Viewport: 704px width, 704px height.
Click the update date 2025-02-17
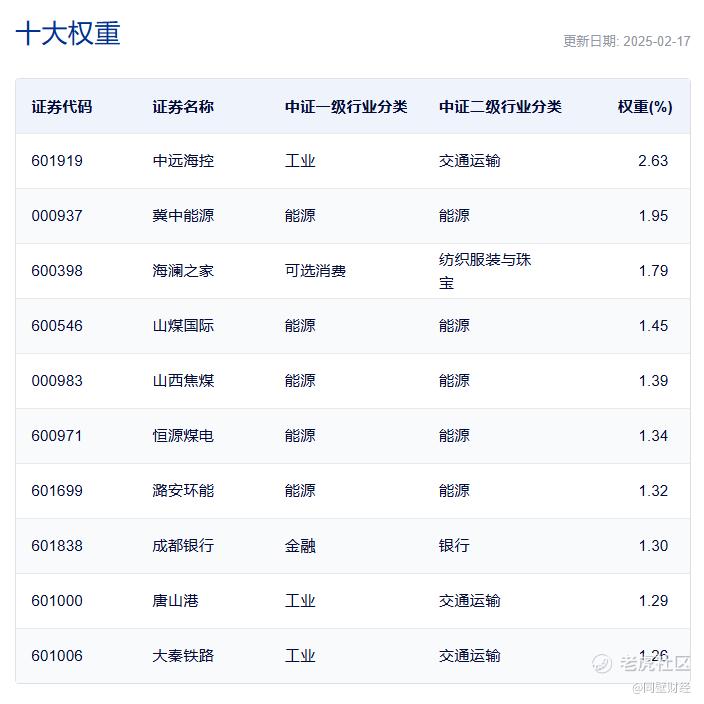657,41
